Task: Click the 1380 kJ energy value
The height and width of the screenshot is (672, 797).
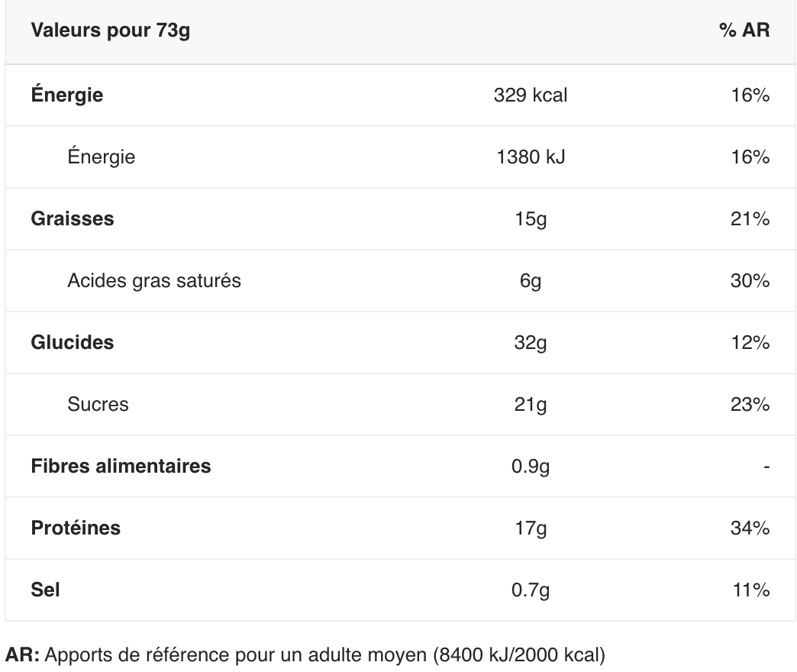Action: click(x=530, y=157)
